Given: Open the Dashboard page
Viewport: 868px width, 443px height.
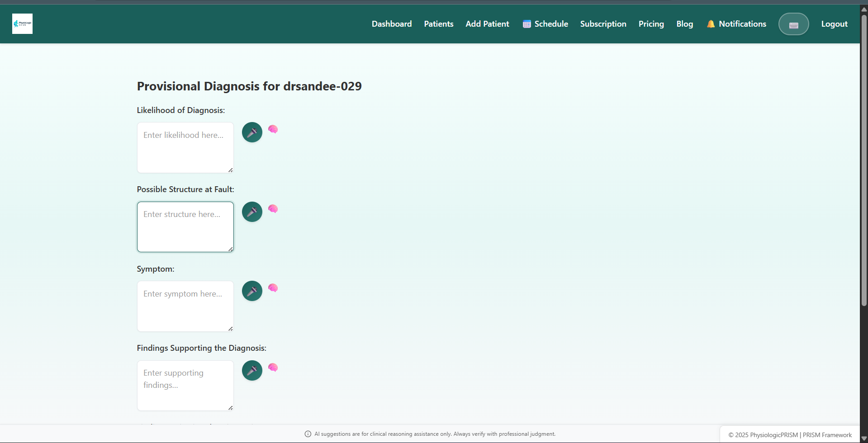Looking at the screenshot, I should 391,24.
